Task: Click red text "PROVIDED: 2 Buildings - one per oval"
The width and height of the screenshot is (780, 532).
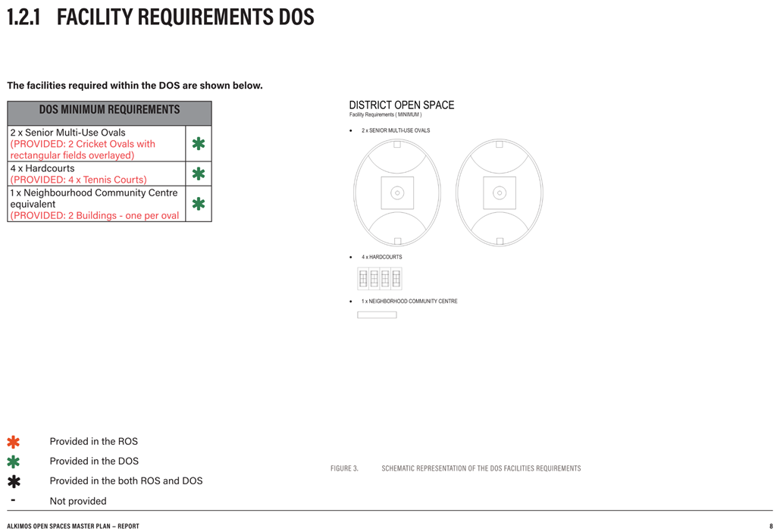Action: (x=96, y=216)
